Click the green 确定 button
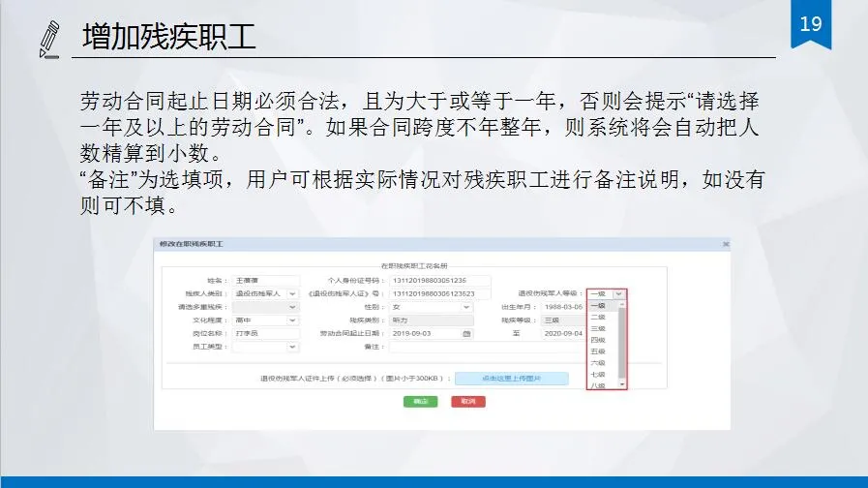The width and height of the screenshot is (868, 488). (x=421, y=401)
